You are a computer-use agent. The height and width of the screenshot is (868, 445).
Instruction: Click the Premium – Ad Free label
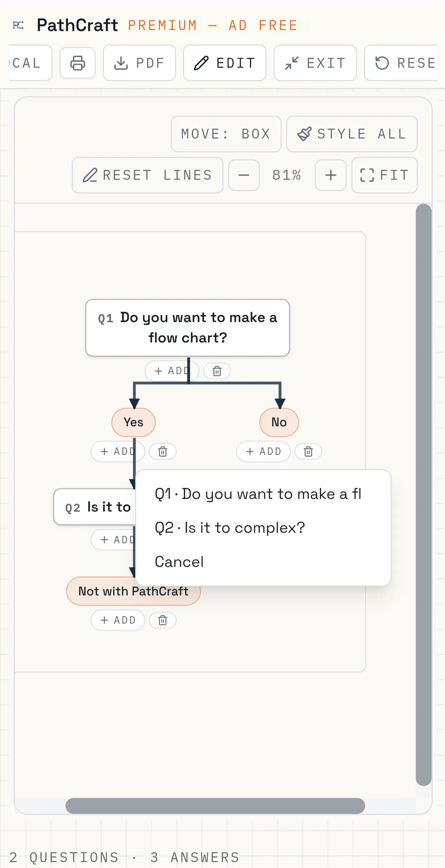[213, 25]
